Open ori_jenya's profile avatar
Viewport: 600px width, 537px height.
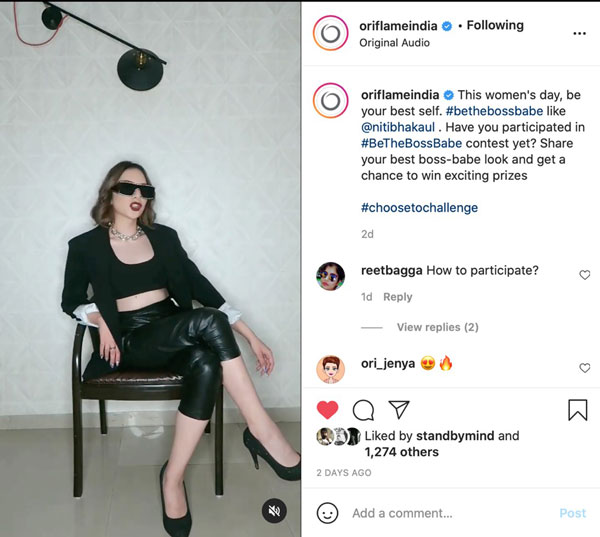[331, 369]
